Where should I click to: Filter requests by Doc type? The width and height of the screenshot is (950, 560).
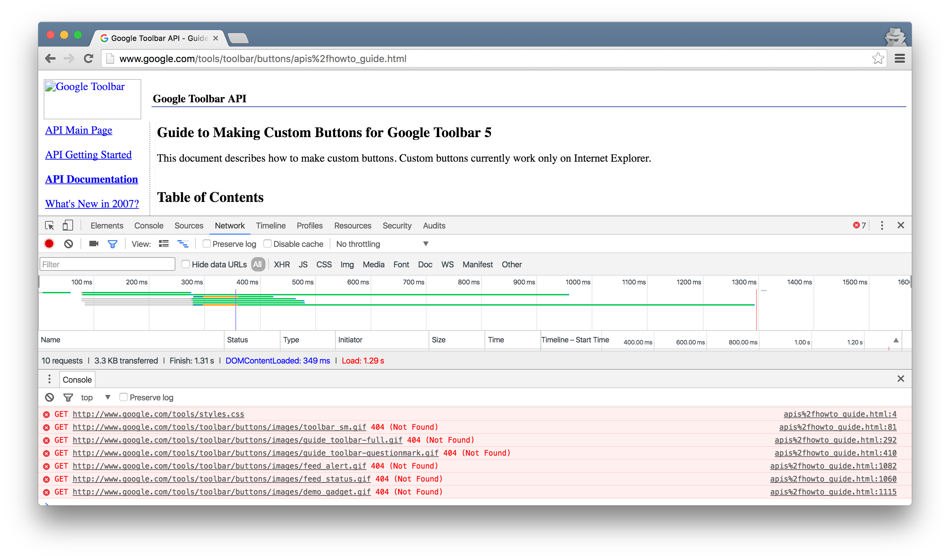click(x=425, y=265)
